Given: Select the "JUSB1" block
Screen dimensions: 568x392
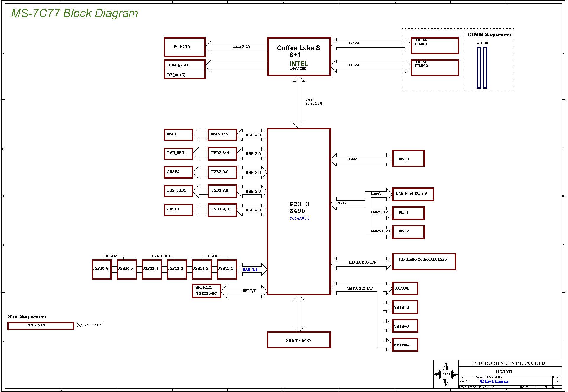Looking at the screenshot, I should pos(178,210).
